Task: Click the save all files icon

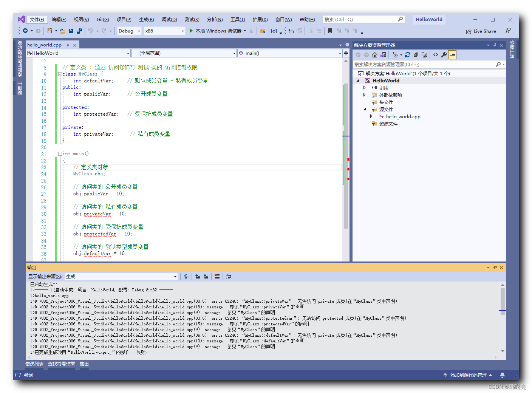Action: pyautogui.click(x=79, y=31)
